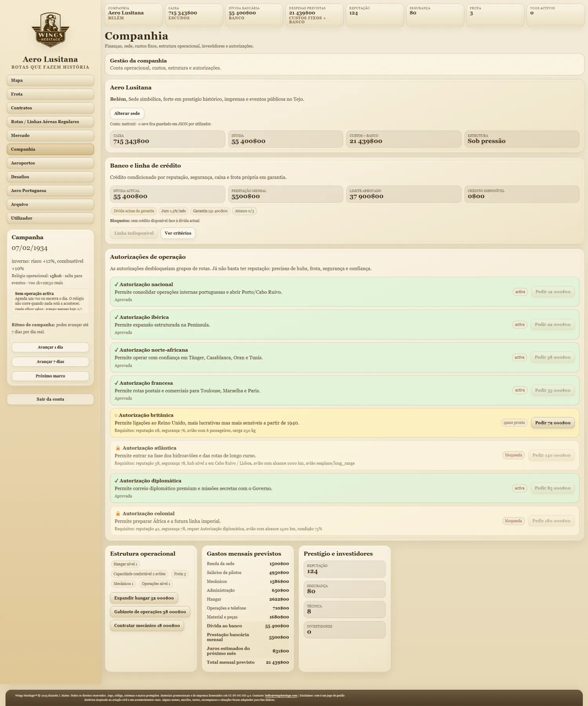Click the "Salários de pilotos" expense row

pyautogui.click(x=248, y=573)
